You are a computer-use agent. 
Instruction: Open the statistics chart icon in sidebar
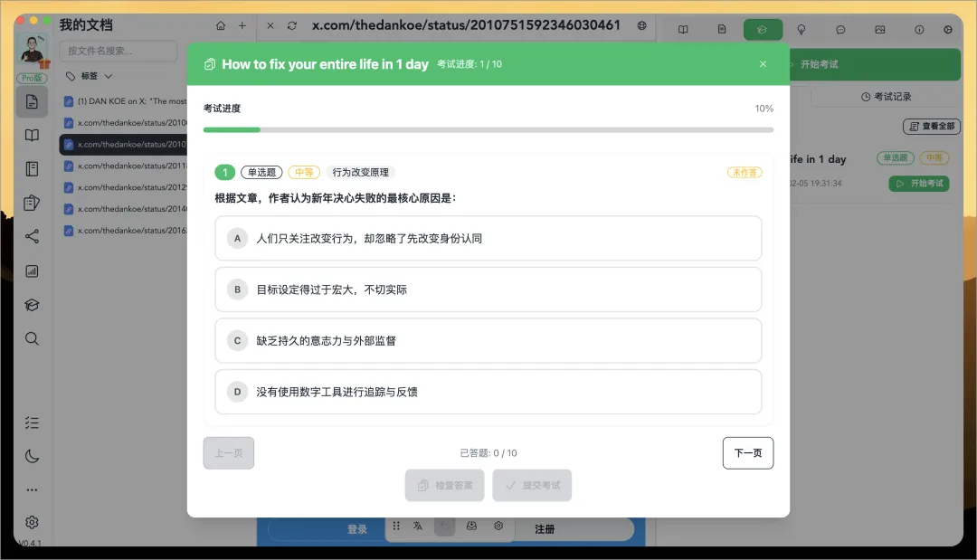pyautogui.click(x=31, y=271)
